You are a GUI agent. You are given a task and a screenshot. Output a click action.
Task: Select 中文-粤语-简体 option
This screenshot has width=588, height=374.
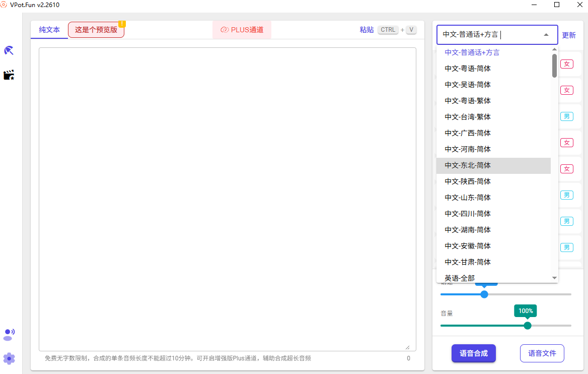click(493, 69)
